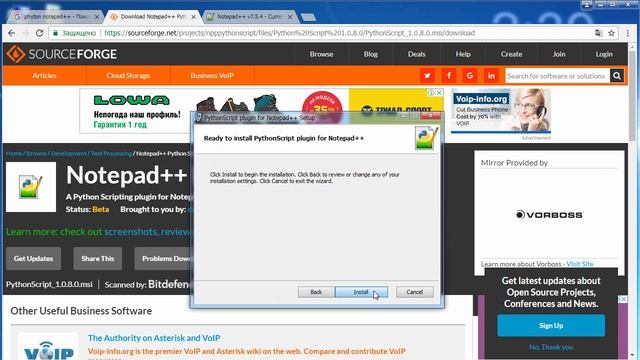Image resolution: width=640 pixels, height=360 pixels.
Task: Open the Deals menu item
Action: coord(416,54)
